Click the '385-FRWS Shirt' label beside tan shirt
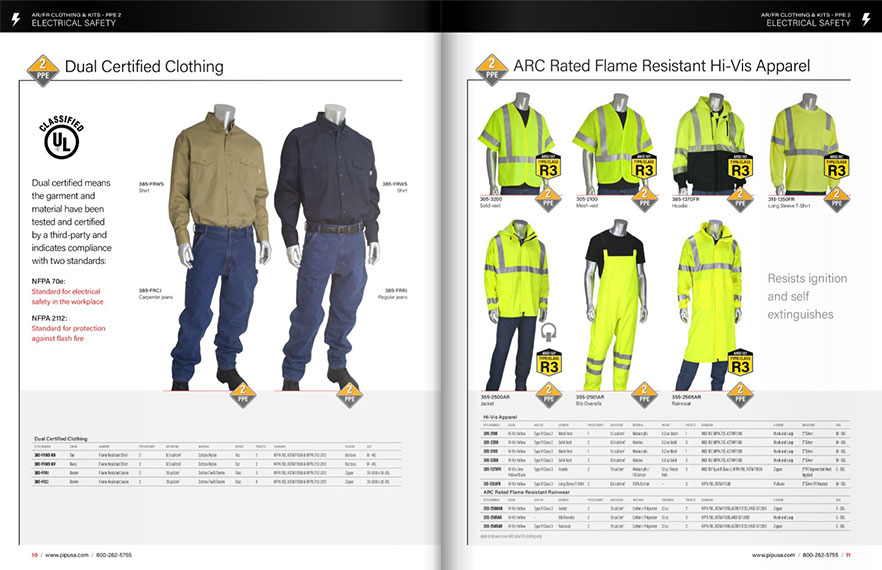Image resolution: width=882 pixels, height=570 pixels. 151,187
